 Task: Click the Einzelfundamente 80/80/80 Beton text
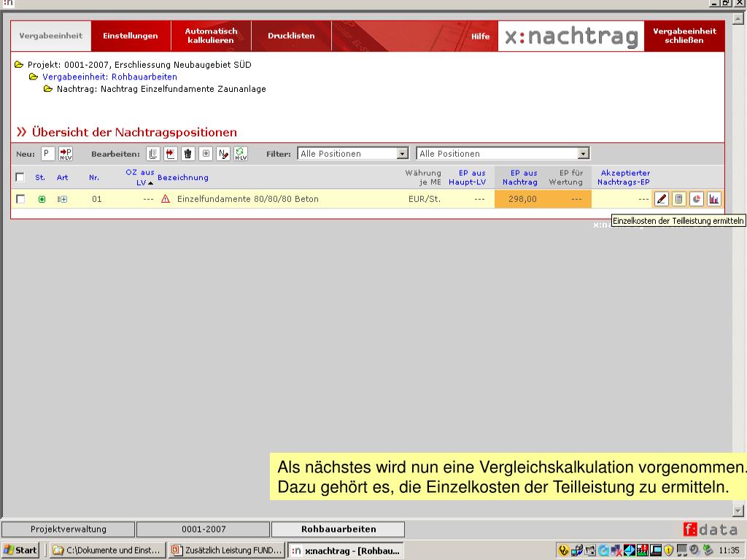[x=248, y=199]
